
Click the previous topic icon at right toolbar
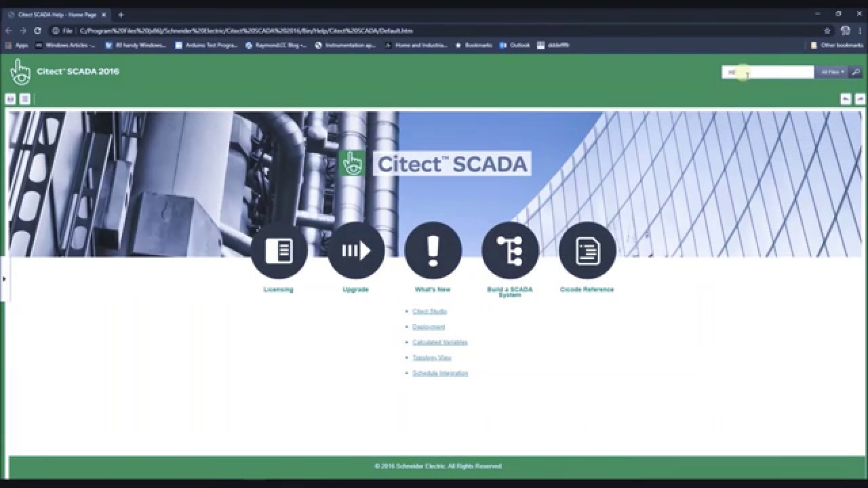click(x=846, y=99)
